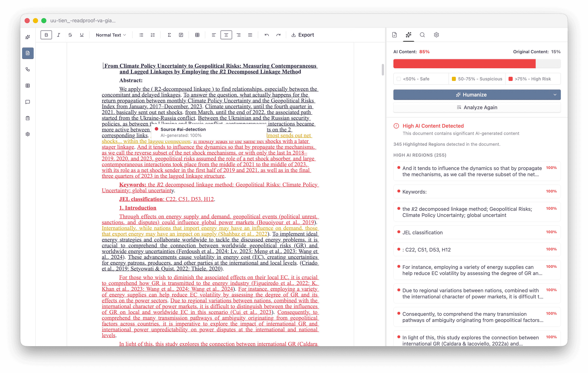The width and height of the screenshot is (588, 373).
Task: Open the Normal Text style dropdown
Action: point(111,35)
